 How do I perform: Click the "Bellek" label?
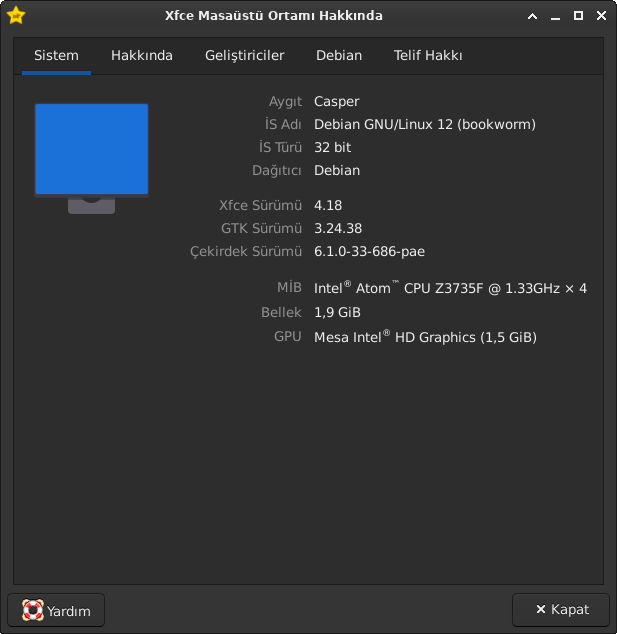[281, 313]
